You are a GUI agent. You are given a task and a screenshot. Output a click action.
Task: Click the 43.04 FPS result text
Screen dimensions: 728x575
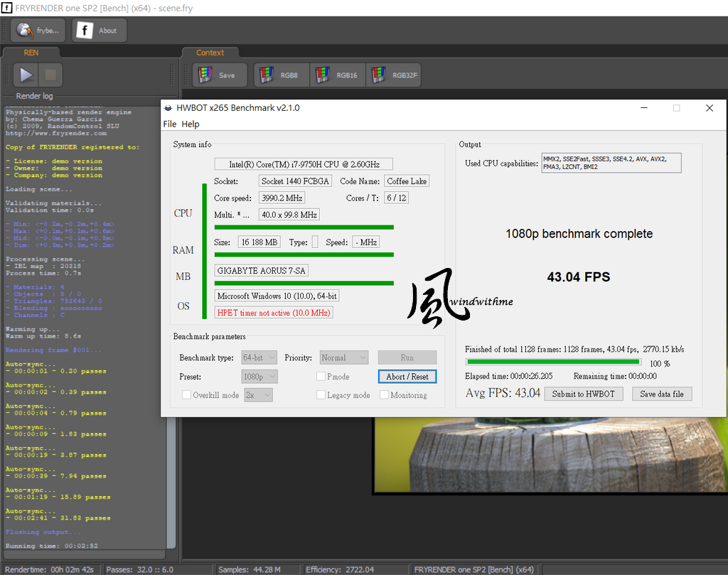[579, 277]
